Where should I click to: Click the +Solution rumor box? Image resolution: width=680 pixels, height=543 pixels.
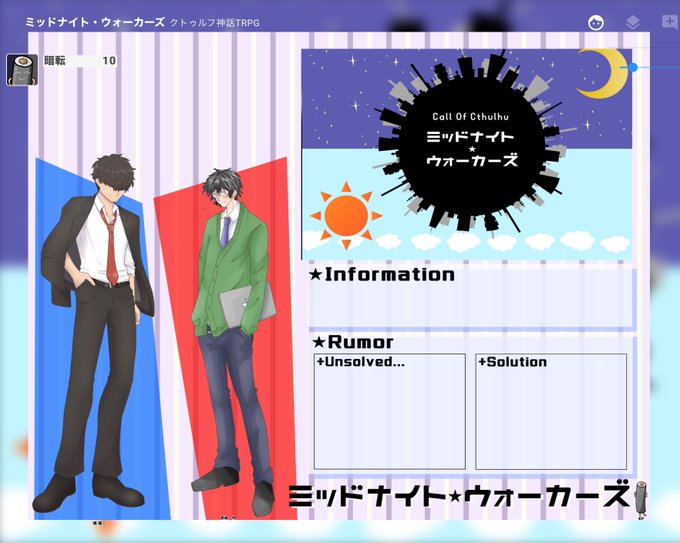[x=551, y=411]
